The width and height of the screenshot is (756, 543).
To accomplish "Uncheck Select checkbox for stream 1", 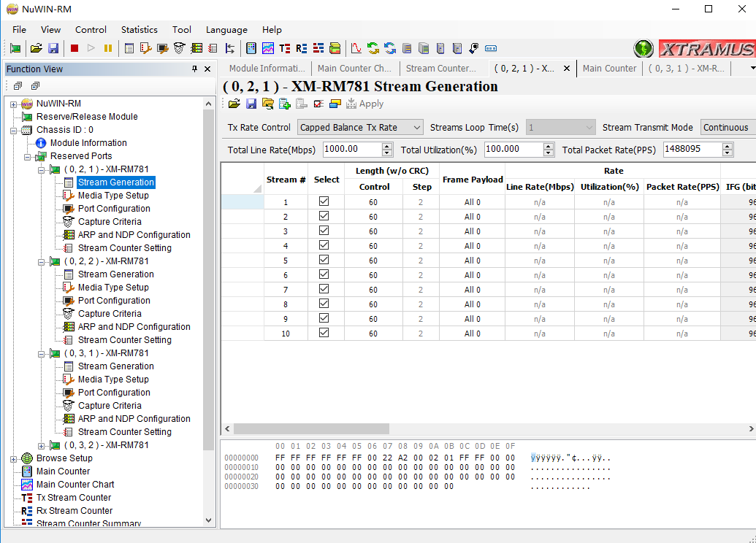I will [324, 201].
